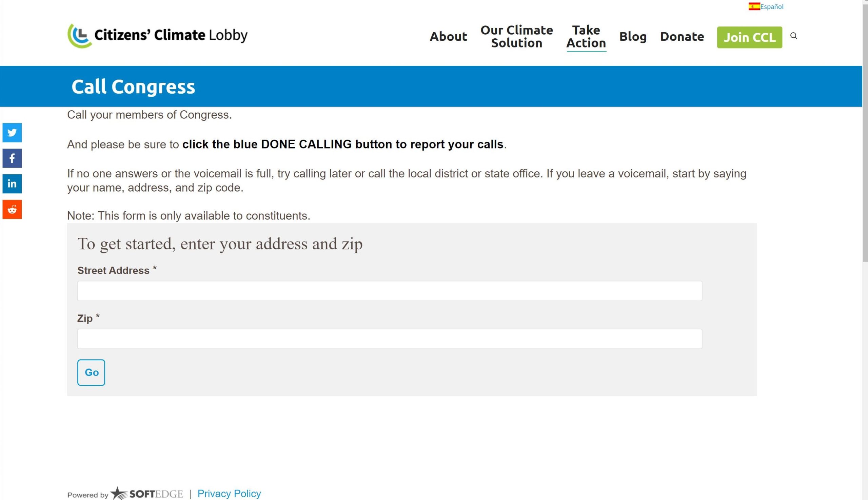Click the SoftEdge logo in footer
Screen dimensions: 868x500
[x=147, y=494]
